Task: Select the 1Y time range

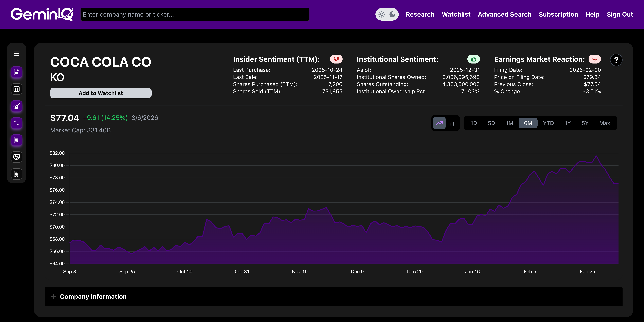Action: [x=568, y=123]
